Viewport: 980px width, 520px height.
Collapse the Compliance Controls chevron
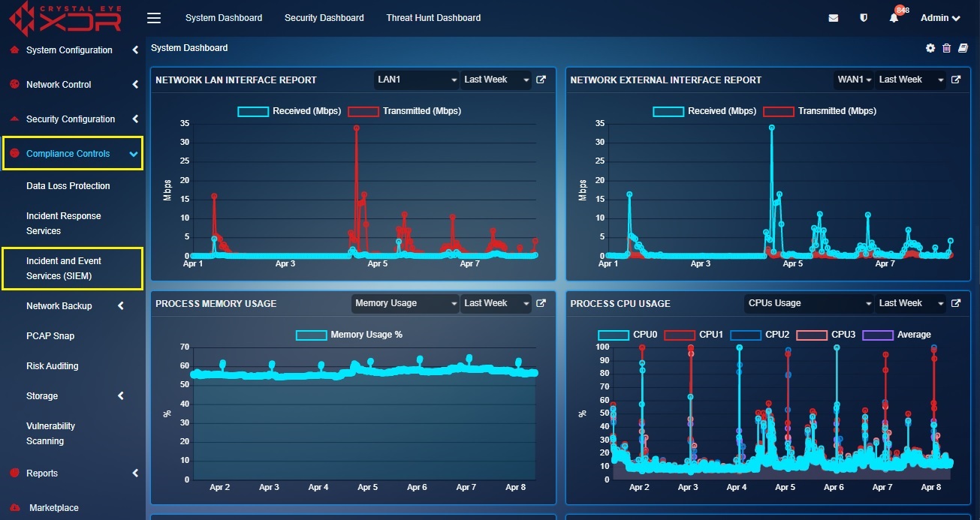[x=134, y=154]
